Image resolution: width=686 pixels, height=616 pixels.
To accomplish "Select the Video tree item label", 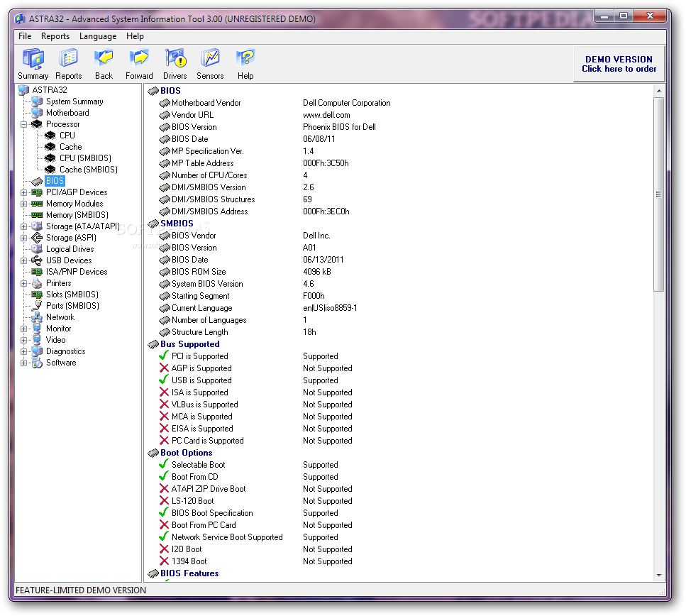I will click(x=55, y=340).
